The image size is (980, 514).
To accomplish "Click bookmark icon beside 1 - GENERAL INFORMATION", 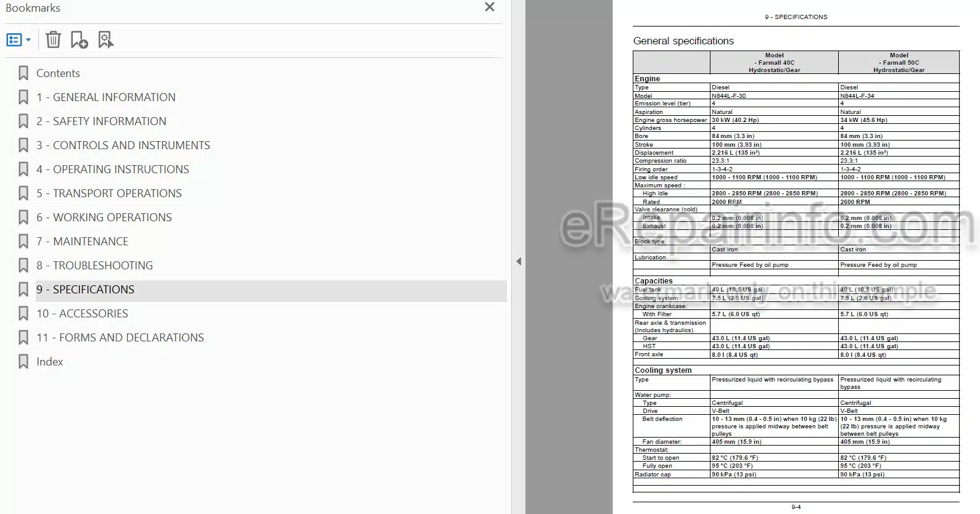I will [x=23, y=97].
